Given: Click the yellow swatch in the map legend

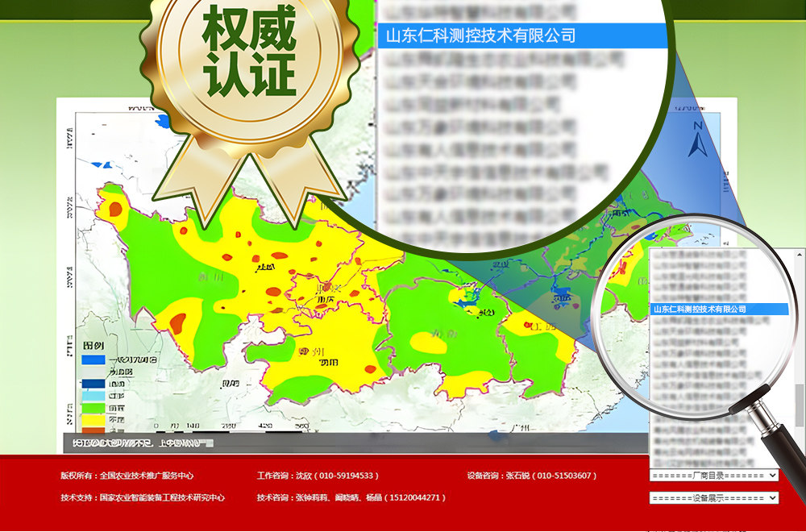Looking at the screenshot, I should pyautogui.click(x=93, y=421).
